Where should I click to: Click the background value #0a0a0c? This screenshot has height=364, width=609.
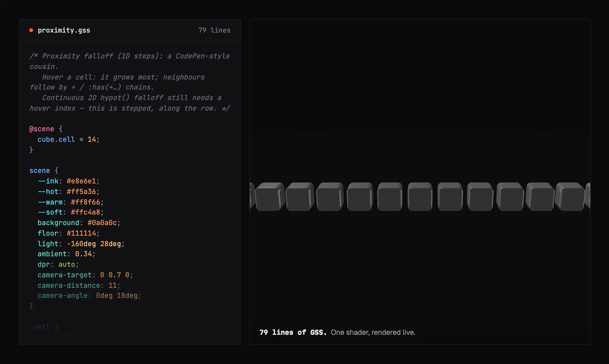coord(102,223)
